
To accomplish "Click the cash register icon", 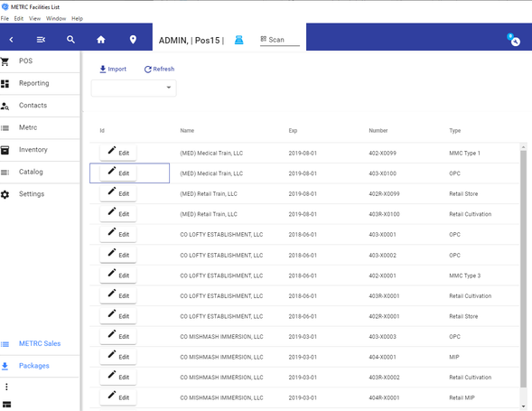I will coord(238,40).
